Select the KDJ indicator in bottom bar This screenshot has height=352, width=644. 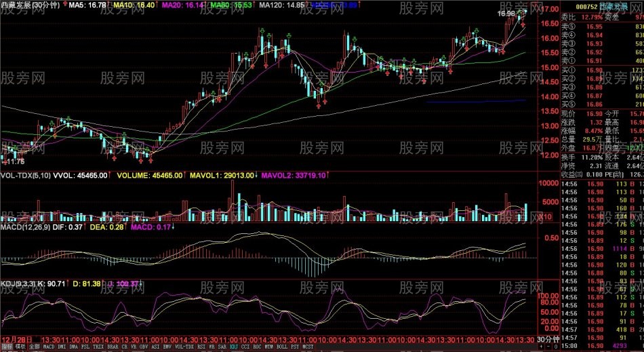(x=234, y=347)
